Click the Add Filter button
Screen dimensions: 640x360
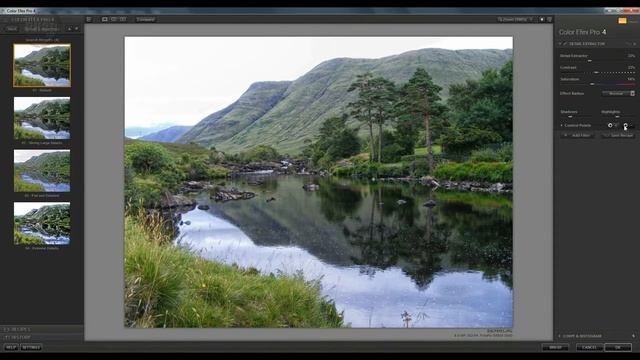[x=578, y=135]
